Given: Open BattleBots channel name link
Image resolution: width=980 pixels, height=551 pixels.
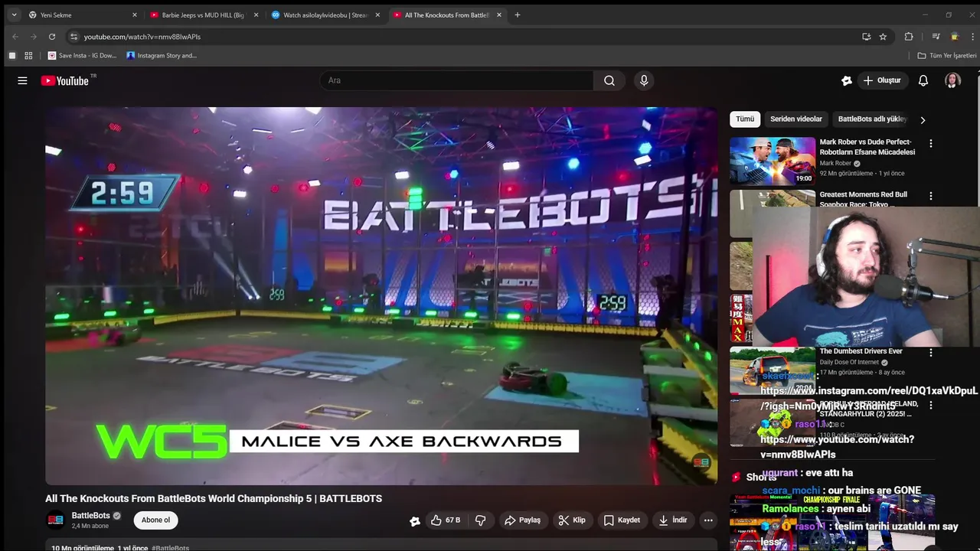Looking at the screenshot, I should pos(91,516).
